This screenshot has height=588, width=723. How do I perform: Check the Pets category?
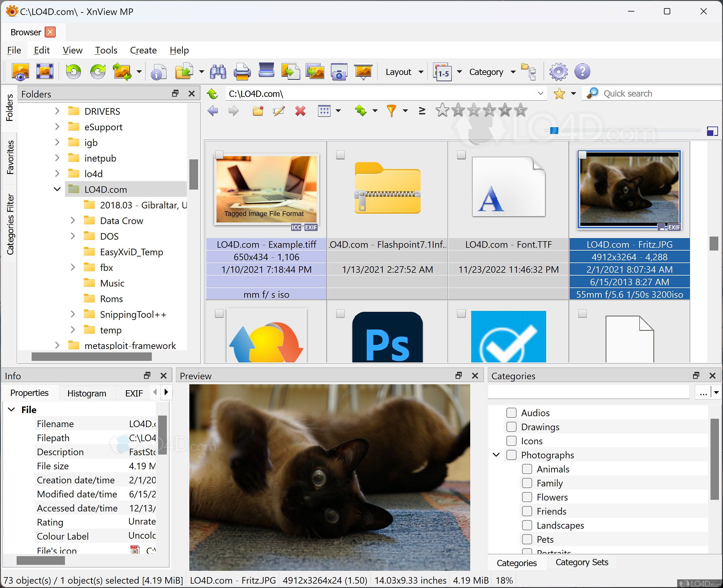pos(527,540)
